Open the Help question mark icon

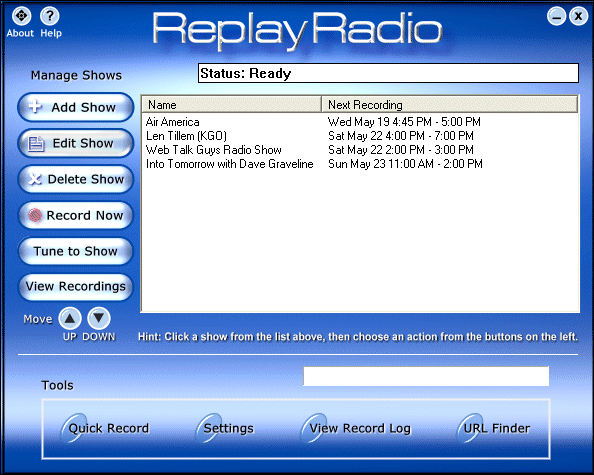50,16
